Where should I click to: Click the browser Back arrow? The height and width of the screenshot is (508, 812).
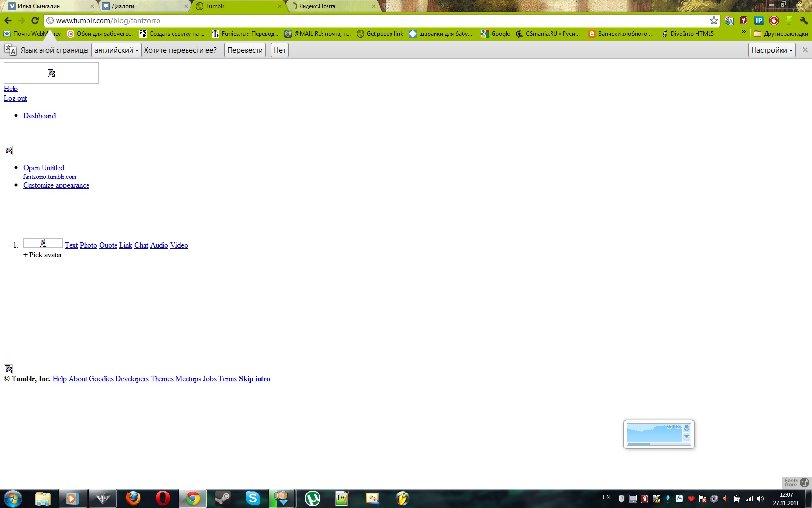tap(8, 21)
